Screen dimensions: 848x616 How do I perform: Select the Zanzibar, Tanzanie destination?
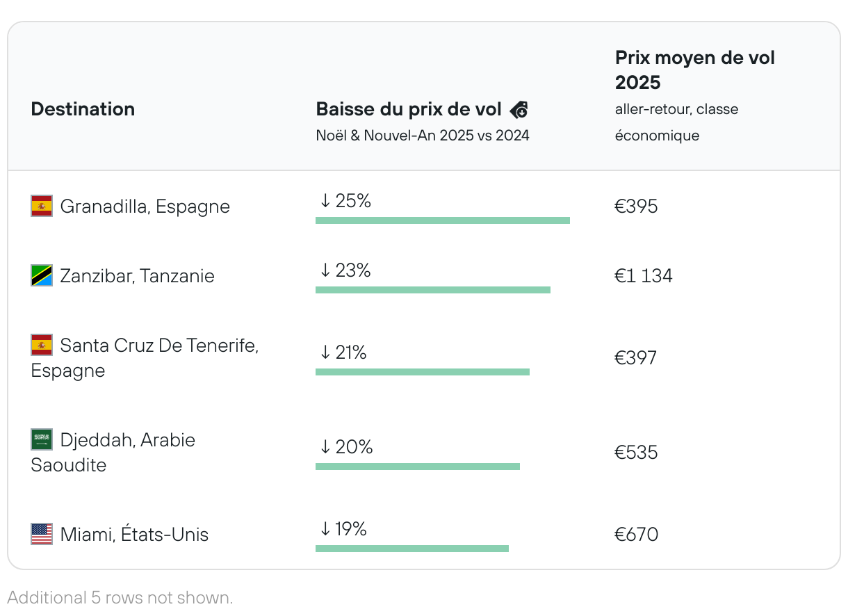pos(137,276)
